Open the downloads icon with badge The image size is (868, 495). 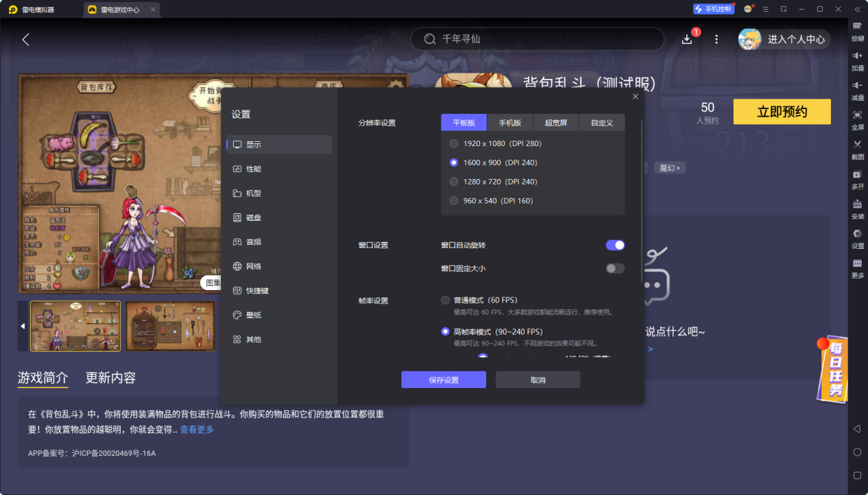[x=688, y=39]
